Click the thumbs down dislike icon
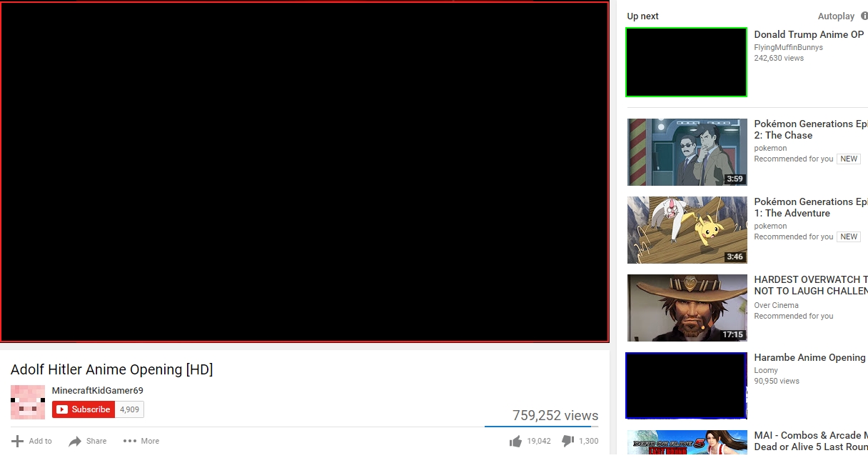Screen dimensions: 868x463 tap(568, 442)
